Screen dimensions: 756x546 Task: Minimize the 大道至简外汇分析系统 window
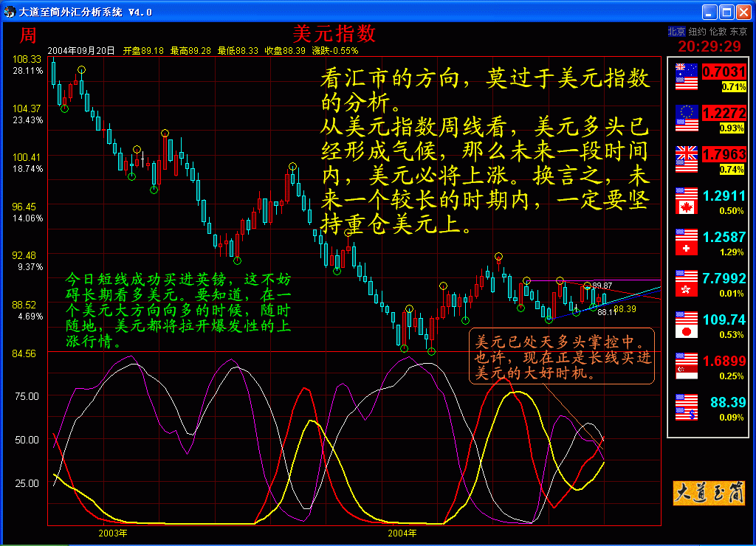[x=709, y=12]
